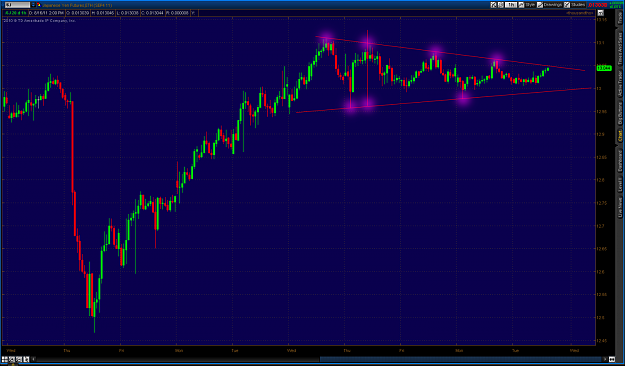The height and width of the screenshot is (366, 625).
Task: Select the upper descending trendline drawing
Action: pos(450,53)
